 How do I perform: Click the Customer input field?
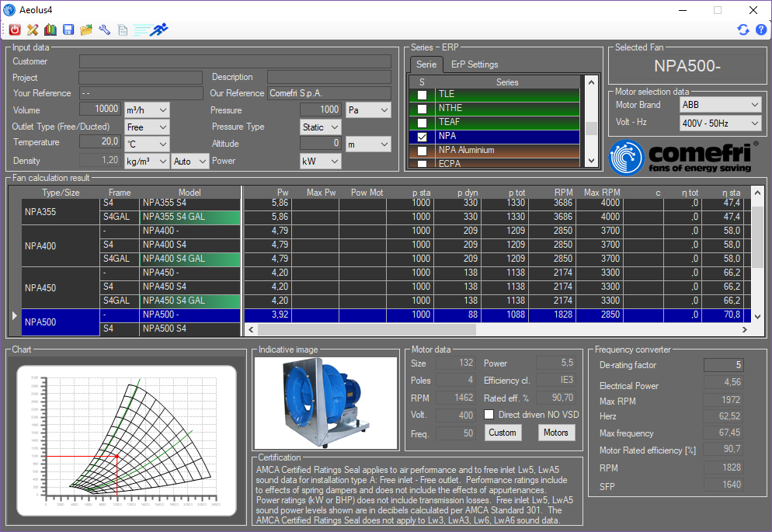point(235,61)
